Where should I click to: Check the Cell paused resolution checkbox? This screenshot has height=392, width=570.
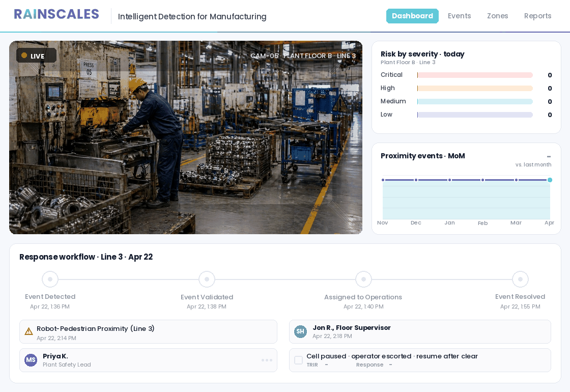point(299,360)
